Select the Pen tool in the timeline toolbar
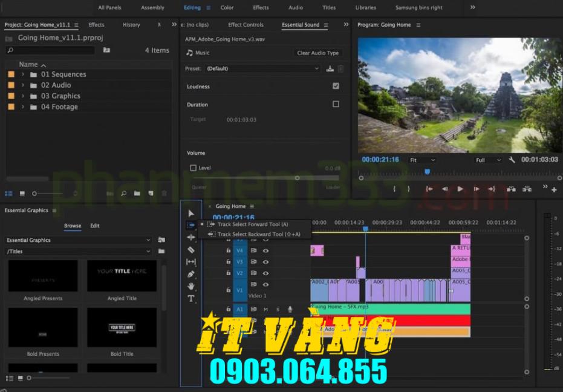563x392 pixels. (x=191, y=273)
